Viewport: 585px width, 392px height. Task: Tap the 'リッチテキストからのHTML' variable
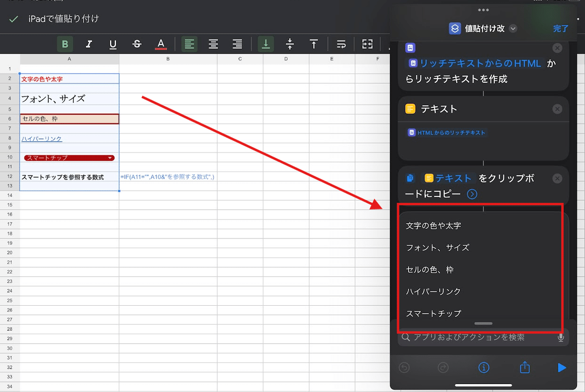pyautogui.click(x=475, y=64)
